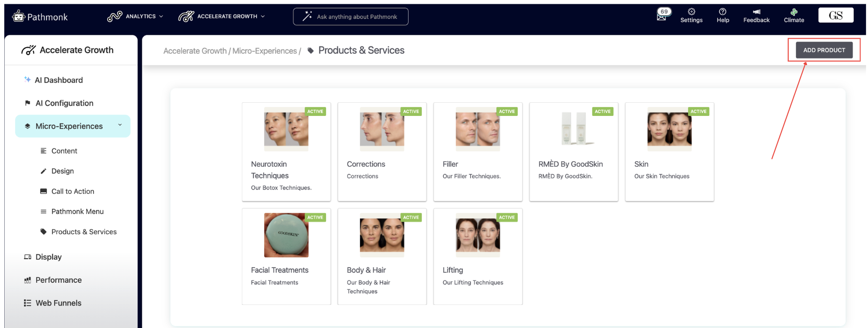Image resolution: width=868 pixels, height=328 pixels.
Task: Open the Climate leaf icon
Action: 794,12
